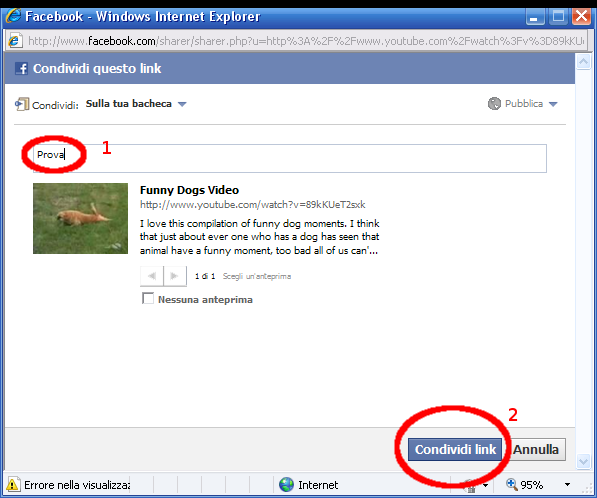Click the Internet zone globe icon

pos(286,485)
